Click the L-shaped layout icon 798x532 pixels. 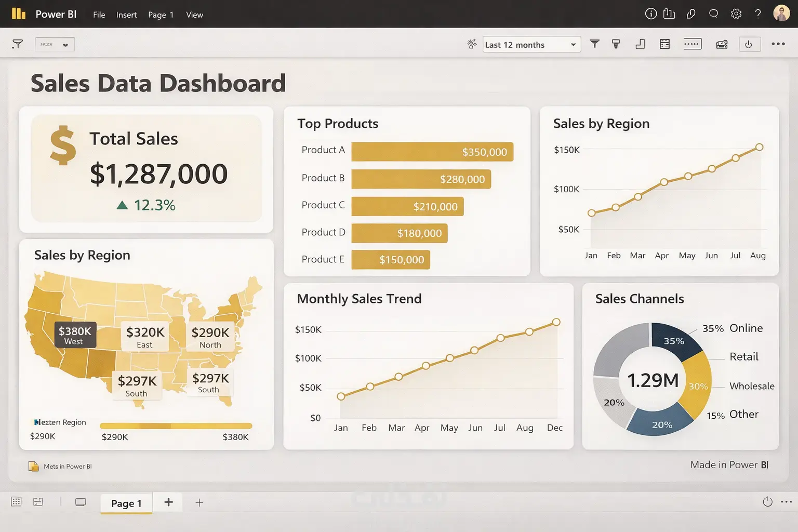[x=640, y=44]
